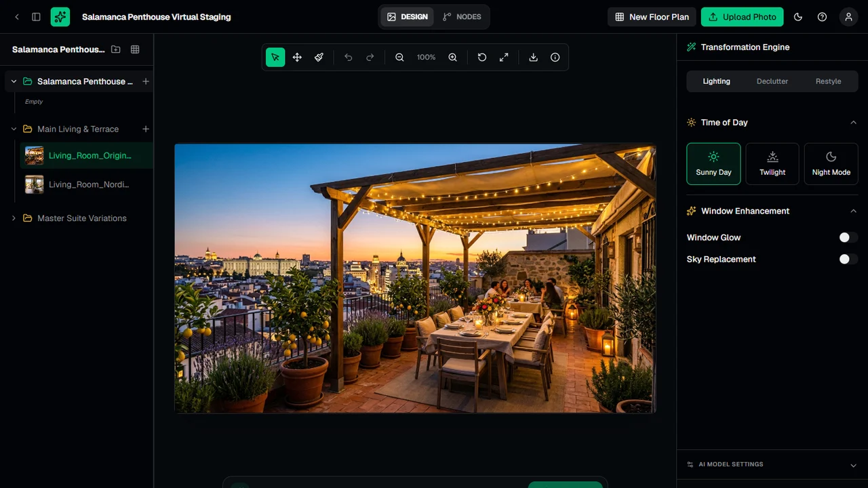Click the New Floor Plan button
This screenshot has width=868, height=488.
[x=652, y=17]
